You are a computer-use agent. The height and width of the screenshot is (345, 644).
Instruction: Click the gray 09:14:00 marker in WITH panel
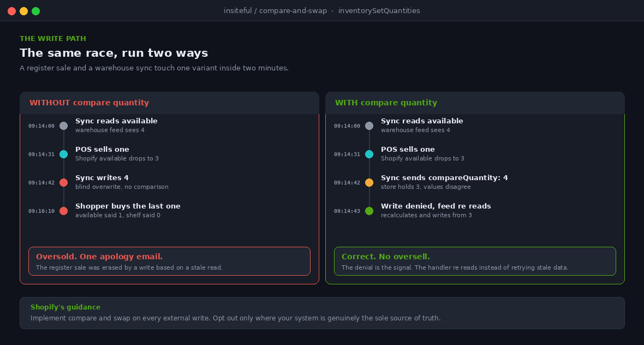coord(369,126)
